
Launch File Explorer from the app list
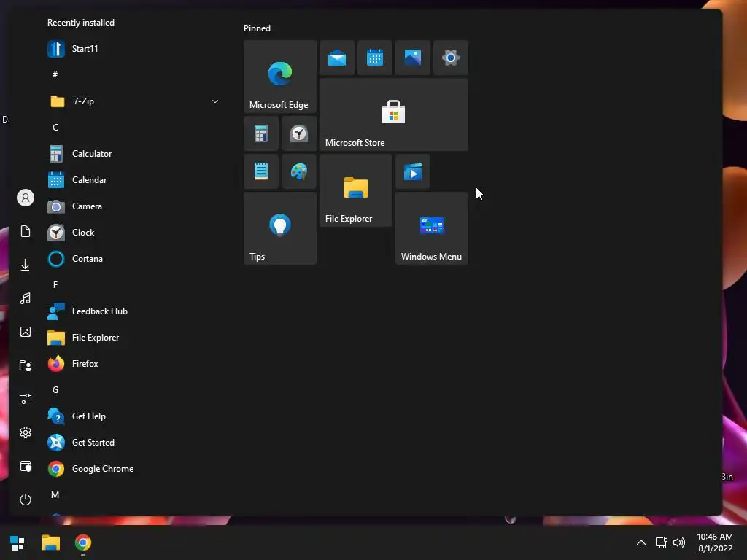[x=134, y=338]
